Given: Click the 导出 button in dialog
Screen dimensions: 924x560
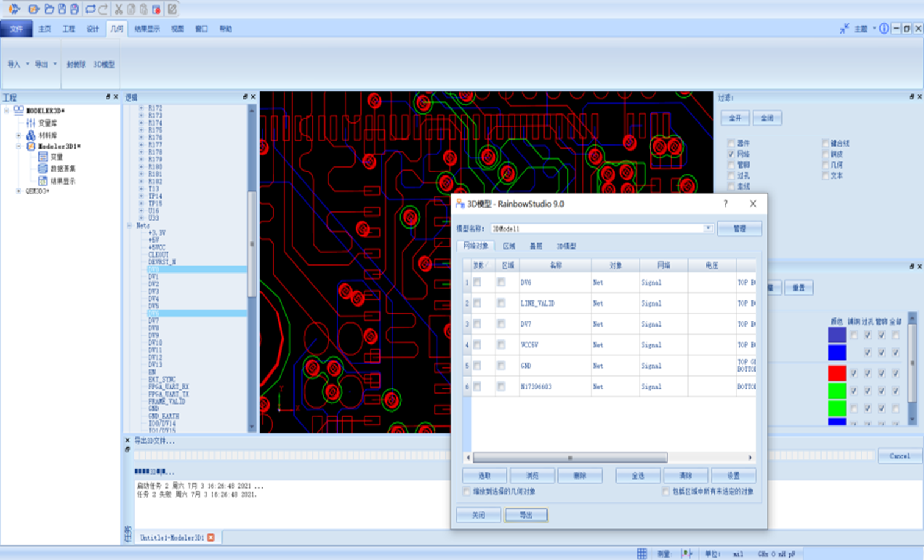Looking at the screenshot, I should pyautogui.click(x=526, y=515).
